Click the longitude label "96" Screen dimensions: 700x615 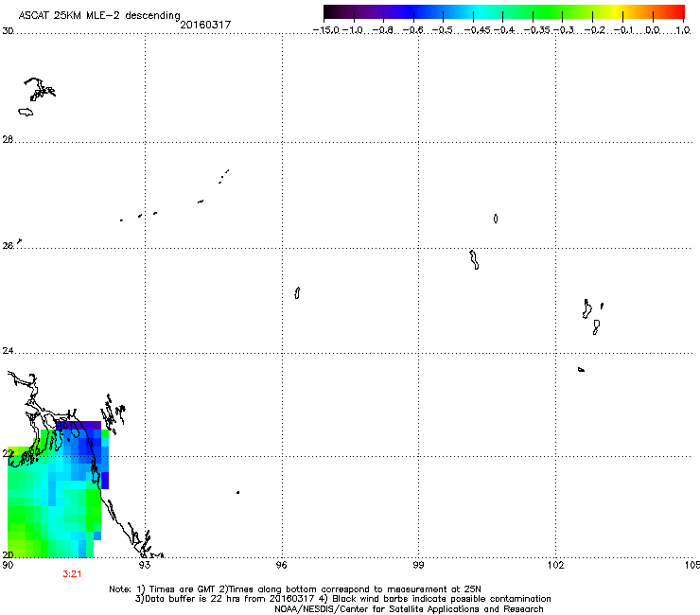[x=282, y=565]
